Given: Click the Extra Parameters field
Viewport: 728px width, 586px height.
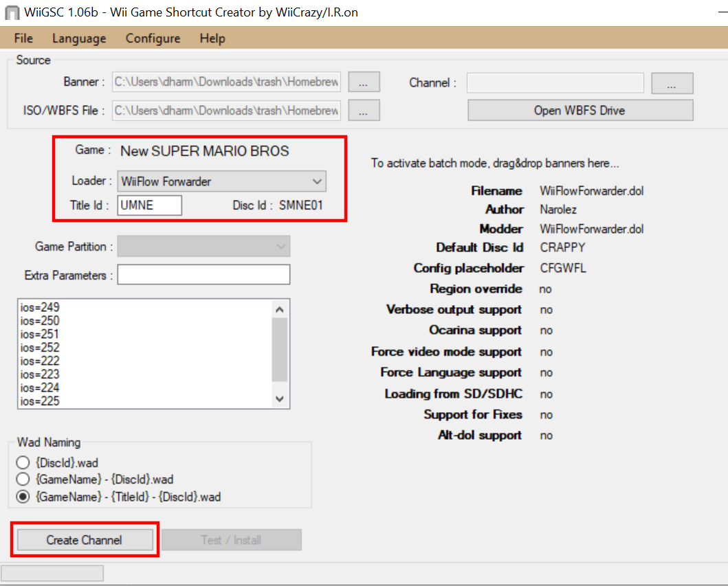Looking at the screenshot, I should [203, 275].
